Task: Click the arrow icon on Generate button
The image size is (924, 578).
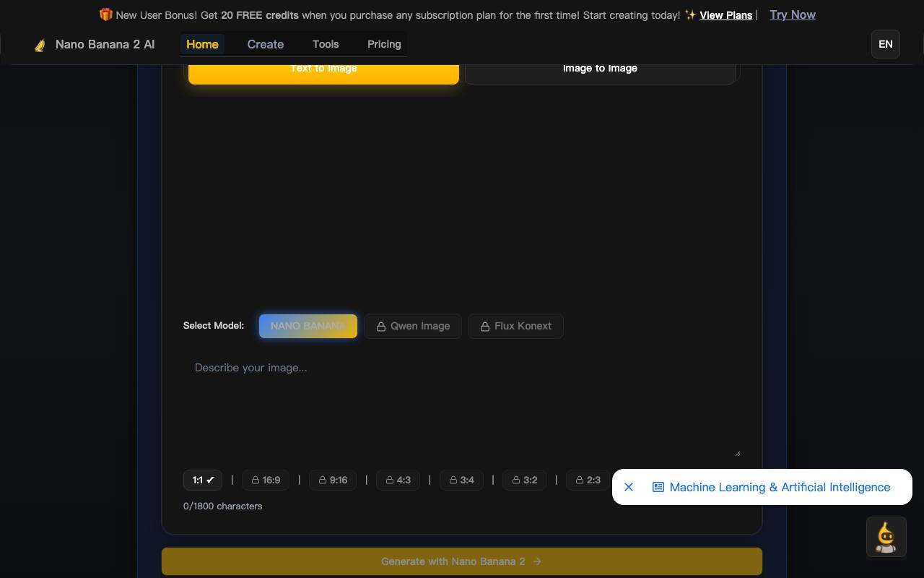Action: point(536,561)
